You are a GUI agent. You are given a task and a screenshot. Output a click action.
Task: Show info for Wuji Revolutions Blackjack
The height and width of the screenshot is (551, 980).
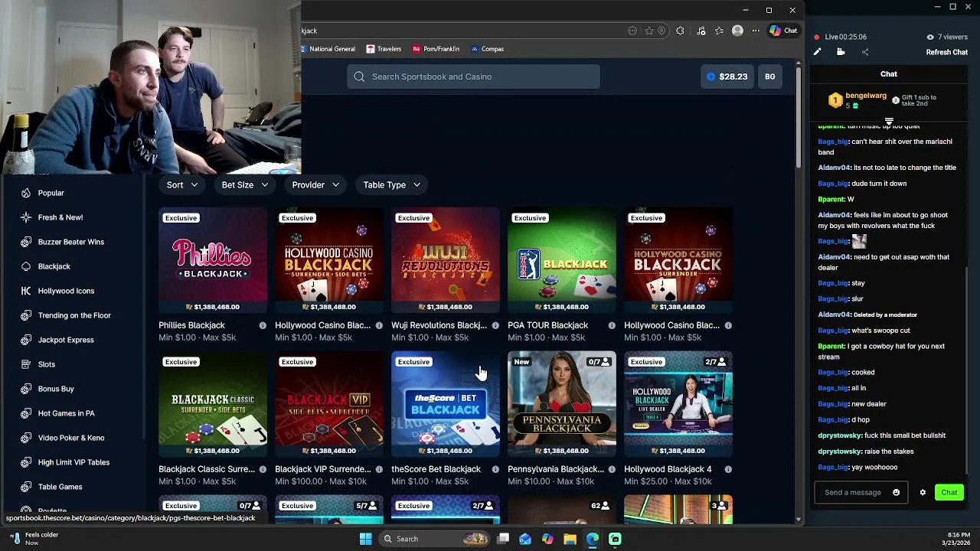495,325
